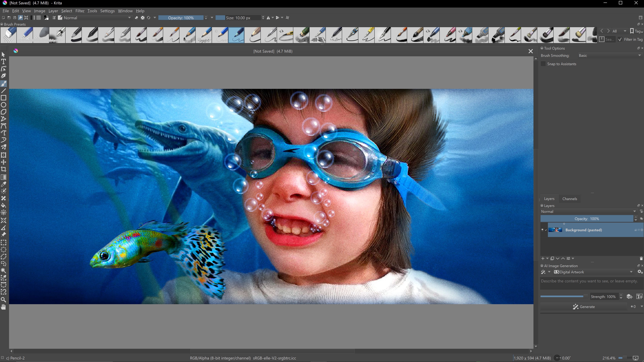Toggle layer visibility for Background pasted
Image resolution: width=644 pixels, height=362 pixels.
tap(542, 229)
